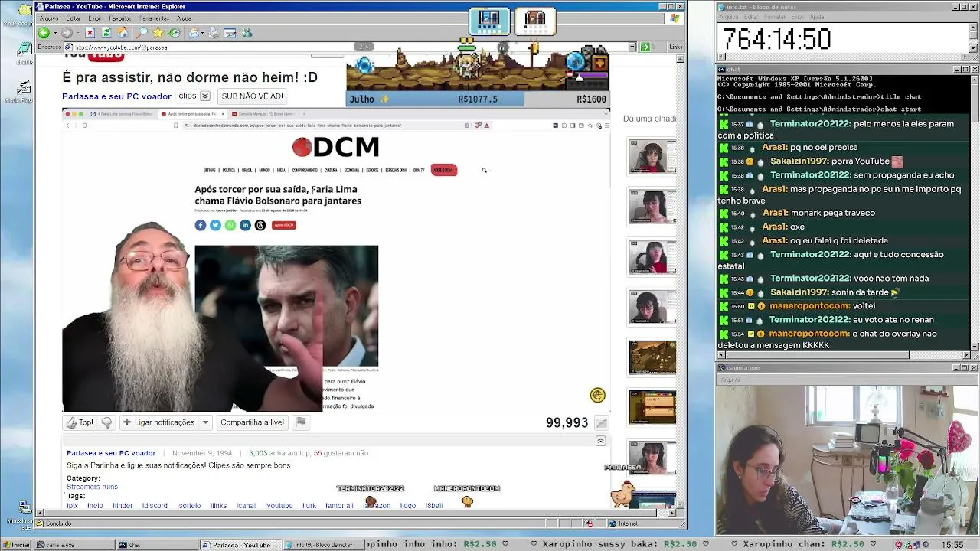This screenshot has width=980, height=551.
Task: Click the thumbs-down dislike icon
Action: coord(106,422)
